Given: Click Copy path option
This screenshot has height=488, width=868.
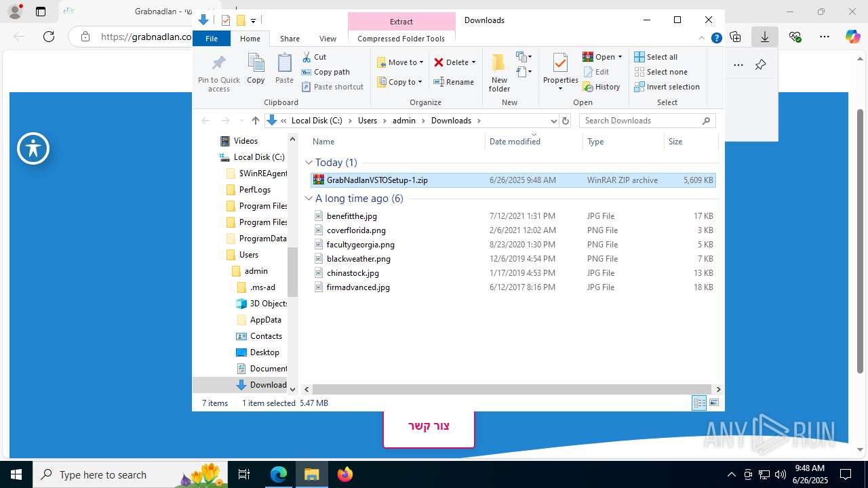Looking at the screenshot, I should pos(325,72).
